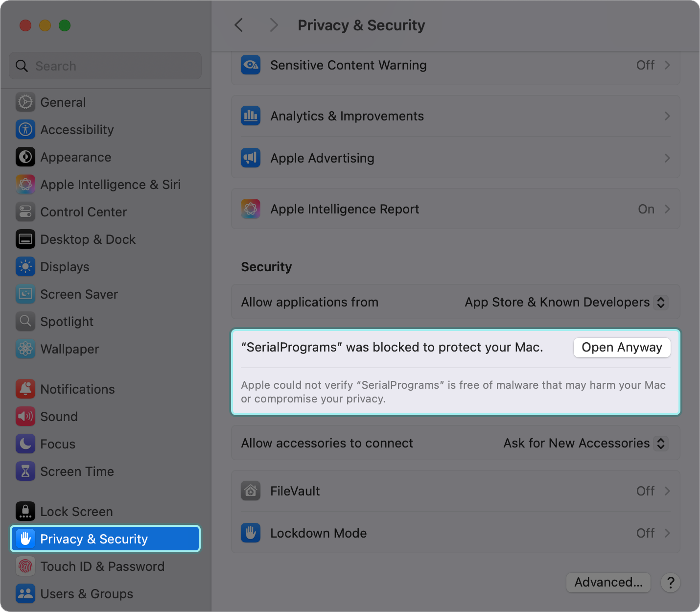Click the Apple Advertising megaphone icon
The height and width of the screenshot is (612, 700).
click(x=251, y=158)
